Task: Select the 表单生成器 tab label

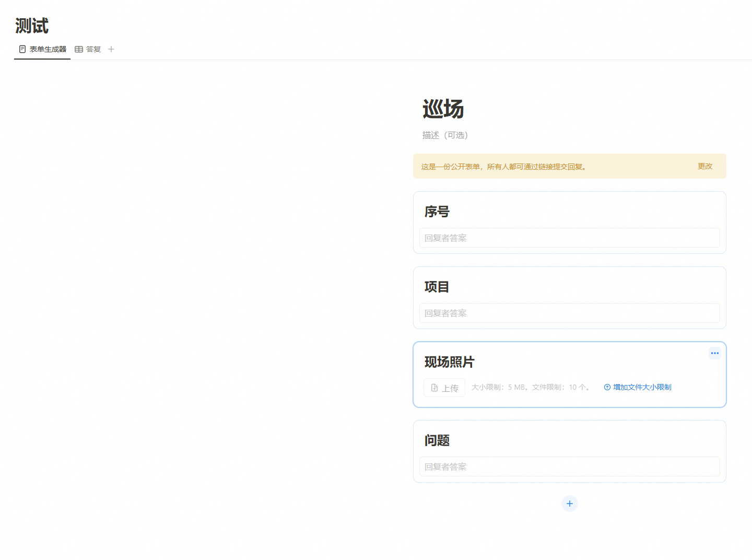Action: tap(48, 49)
